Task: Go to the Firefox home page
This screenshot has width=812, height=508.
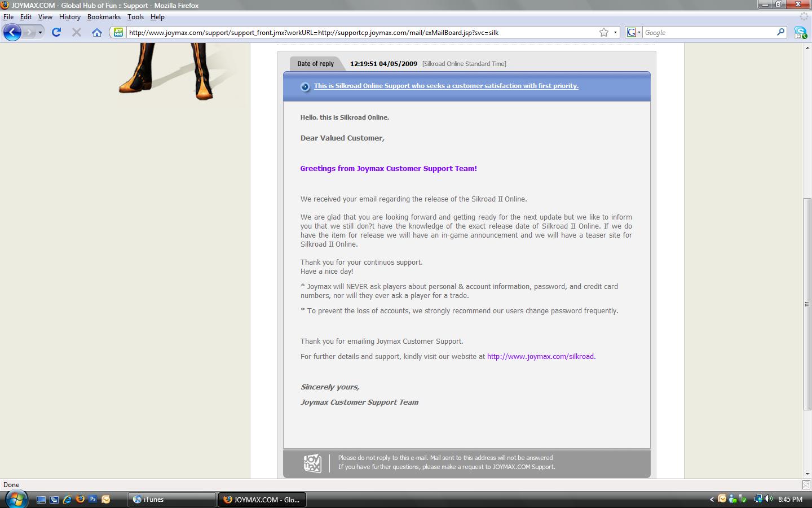Action: coord(97,32)
